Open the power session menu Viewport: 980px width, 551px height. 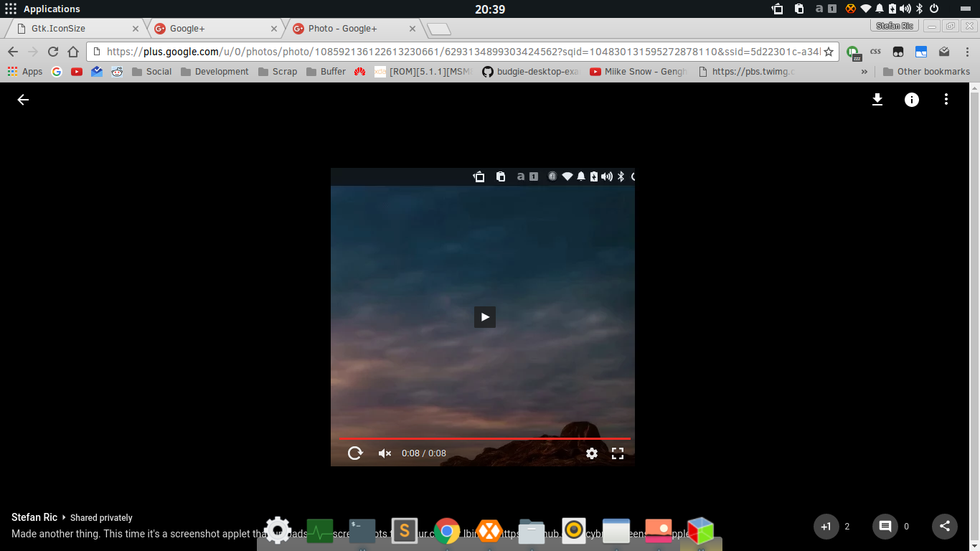pyautogui.click(x=934, y=9)
